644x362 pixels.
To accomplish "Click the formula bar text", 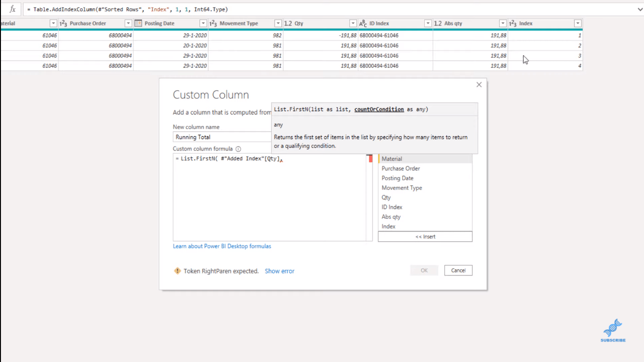I will click(128, 9).
